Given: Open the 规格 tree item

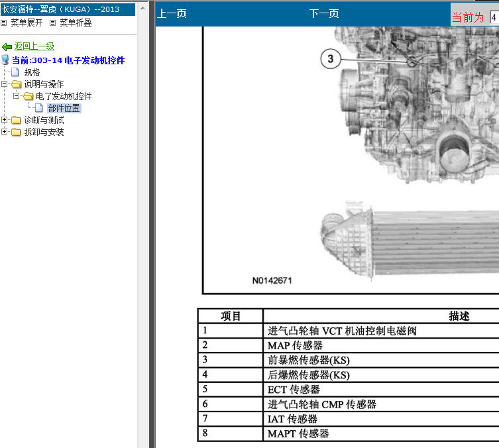Looking at the screenshot, I should [x=32, y=72].
